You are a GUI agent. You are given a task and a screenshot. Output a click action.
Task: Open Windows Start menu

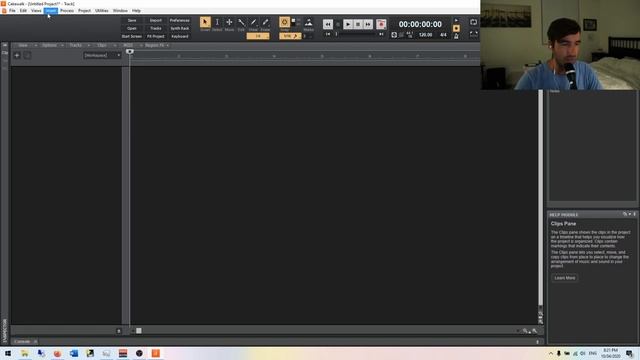[8, 353]
